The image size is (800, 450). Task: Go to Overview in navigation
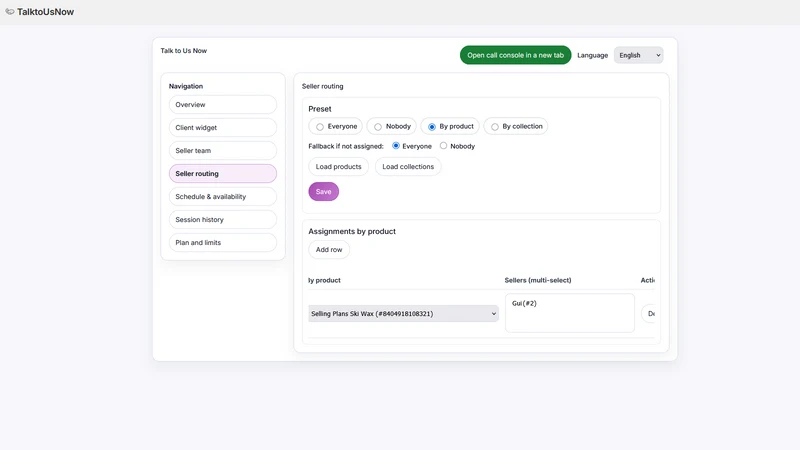pos(223,105)
